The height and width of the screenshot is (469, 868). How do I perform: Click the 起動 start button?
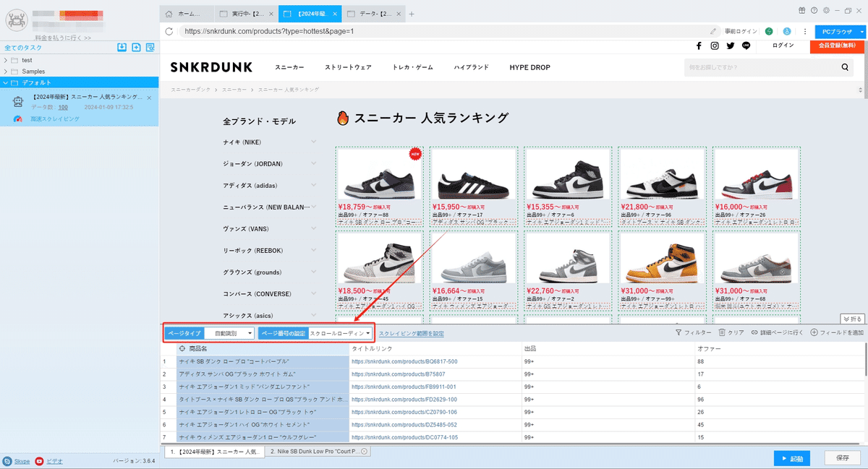(791, 458)
